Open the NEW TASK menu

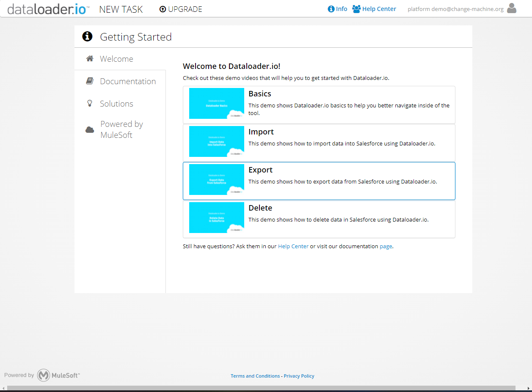click(x=121, y=9)
